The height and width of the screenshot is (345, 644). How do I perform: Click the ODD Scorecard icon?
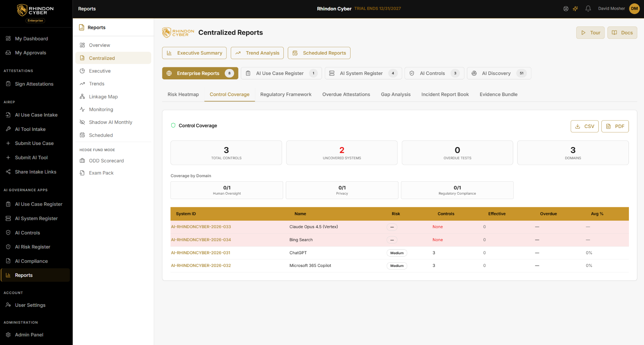pos(82,161)
